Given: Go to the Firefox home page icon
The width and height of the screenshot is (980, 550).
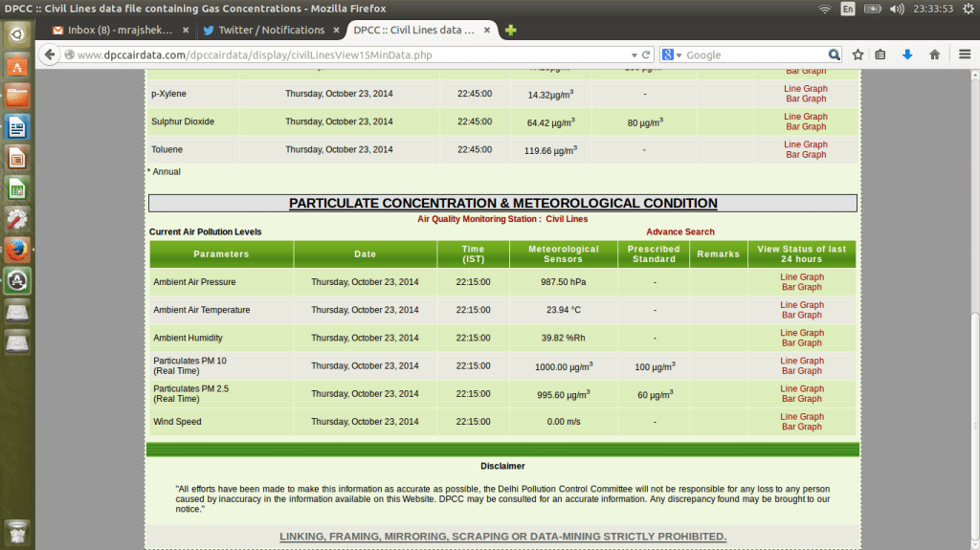Looking at the screenshot, I should pyautogui.click(x=934, y=55).
